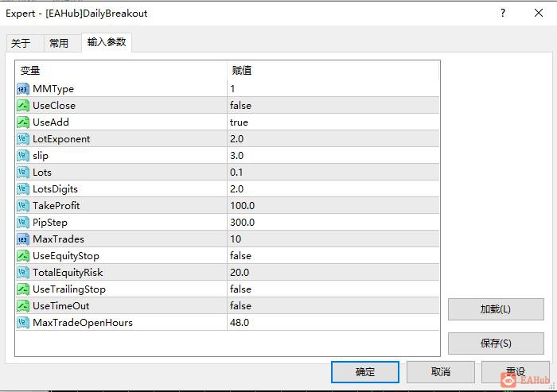
Task: Click the 取消 button
Action: tap(440, 372)
